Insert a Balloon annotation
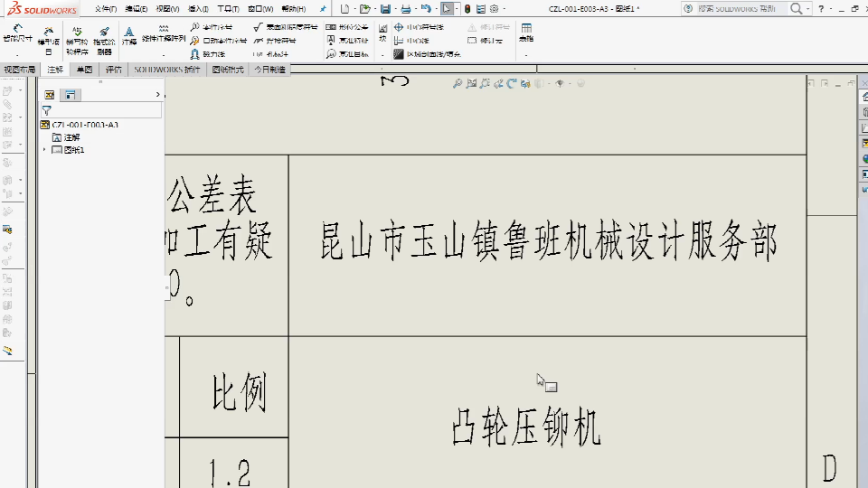This screenshot has width=868, height=488. [212, 27]
